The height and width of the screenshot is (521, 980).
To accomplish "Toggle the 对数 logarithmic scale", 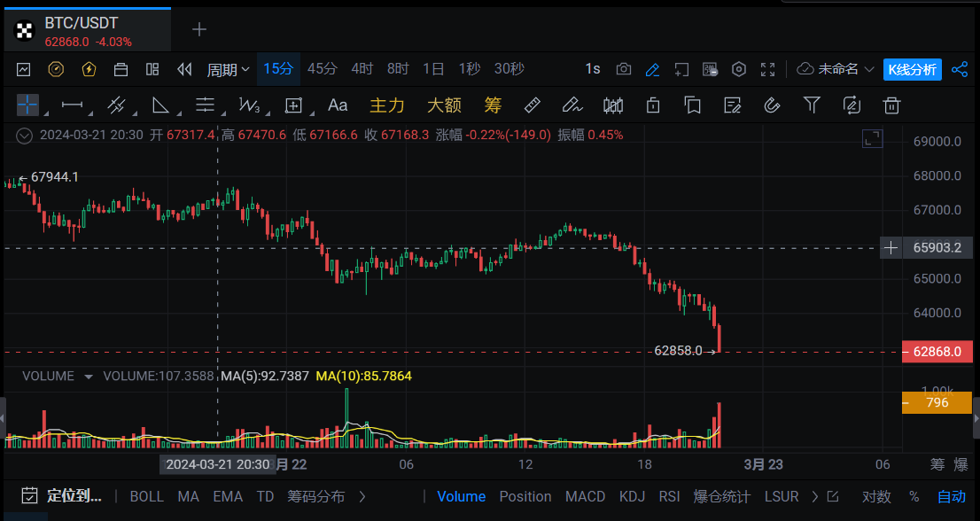I will point(875,496).
